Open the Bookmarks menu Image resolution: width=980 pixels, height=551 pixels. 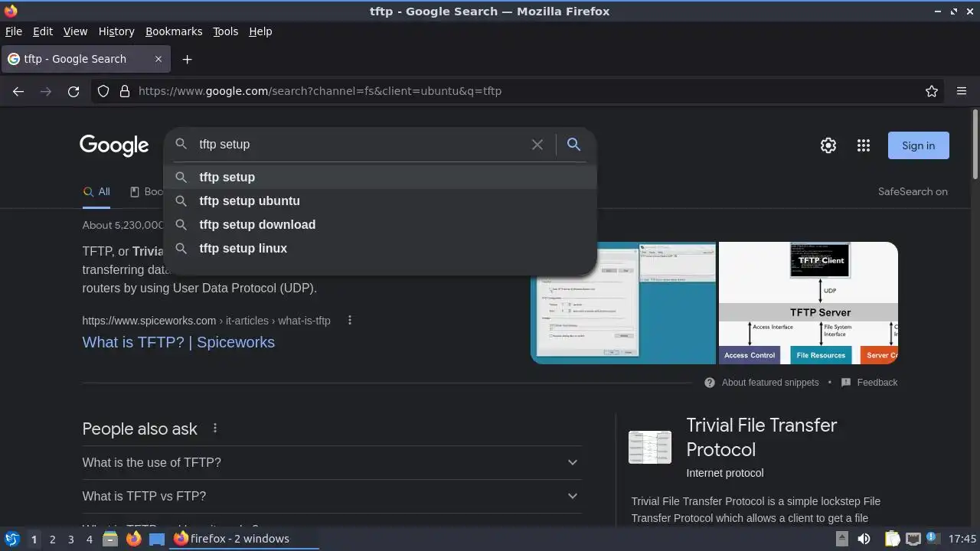click(x=174, y=31)
